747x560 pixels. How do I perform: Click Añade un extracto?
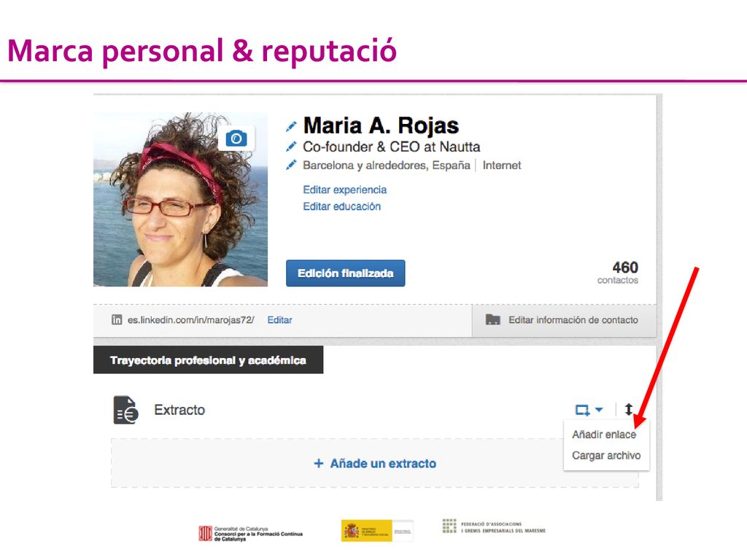click(375, 463)
